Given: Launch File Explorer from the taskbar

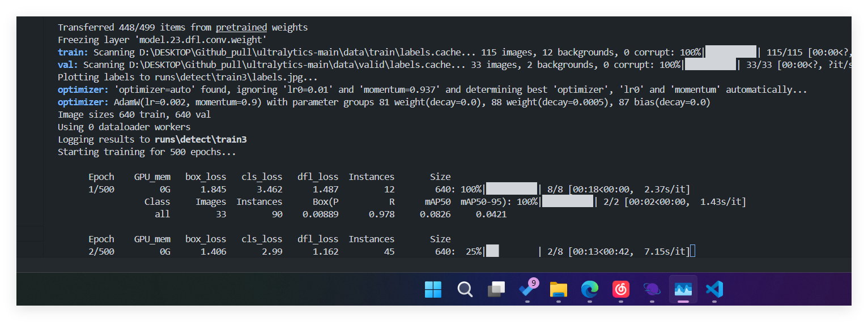Looking at the screenshot, I should pyautogui.click(x=559, y=290).
